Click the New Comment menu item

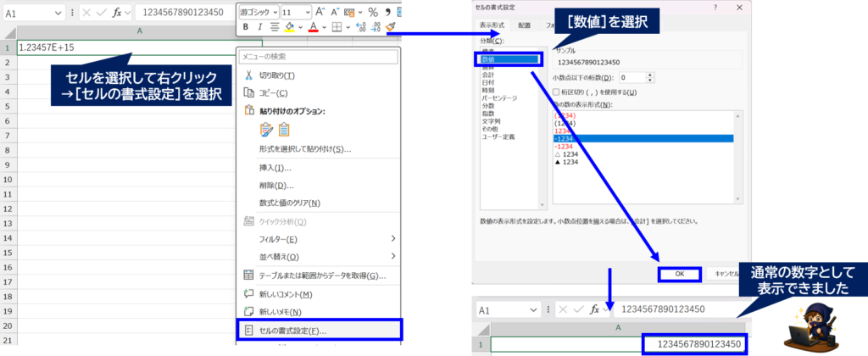coord(320,294)
